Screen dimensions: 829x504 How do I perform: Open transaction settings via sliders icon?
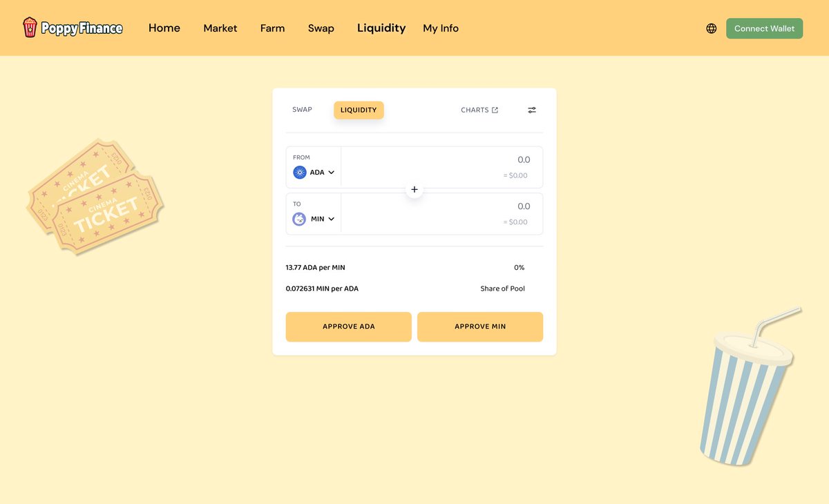pos(531,109)
